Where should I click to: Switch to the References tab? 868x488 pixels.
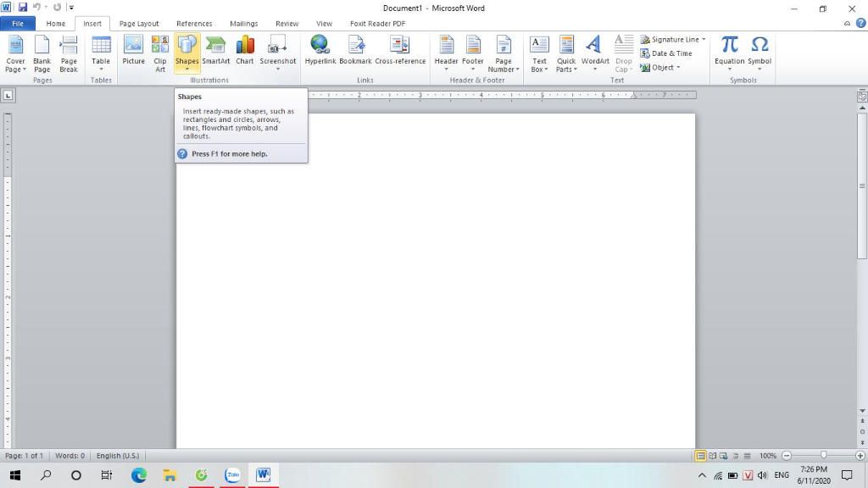194,23
